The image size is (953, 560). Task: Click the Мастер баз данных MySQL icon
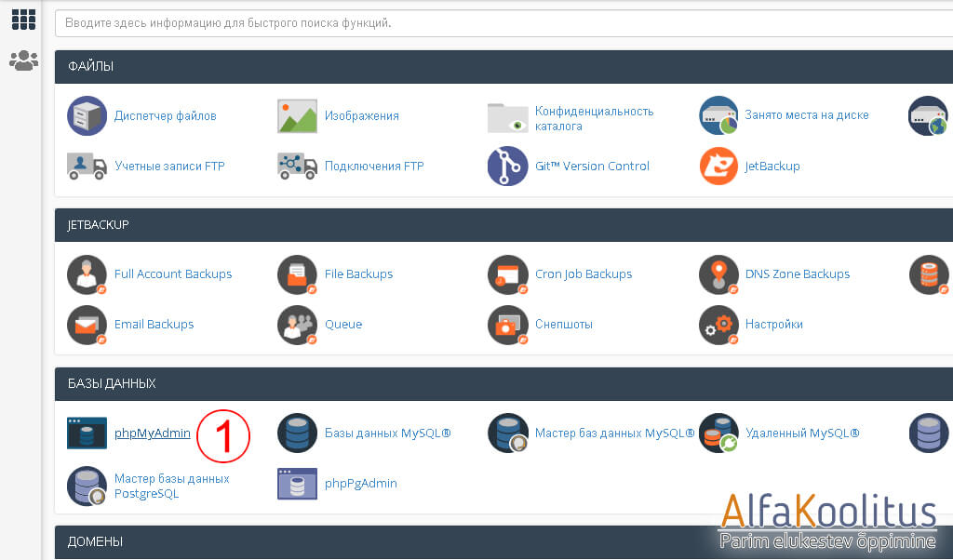click(x=507, y=433)
